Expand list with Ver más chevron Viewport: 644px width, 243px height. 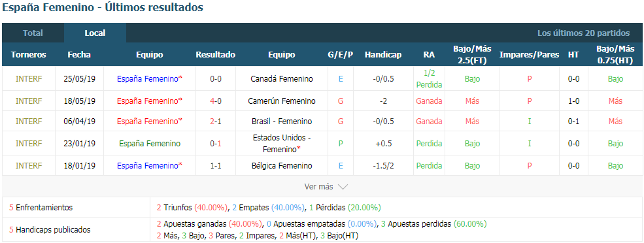(x=326, y=187)
